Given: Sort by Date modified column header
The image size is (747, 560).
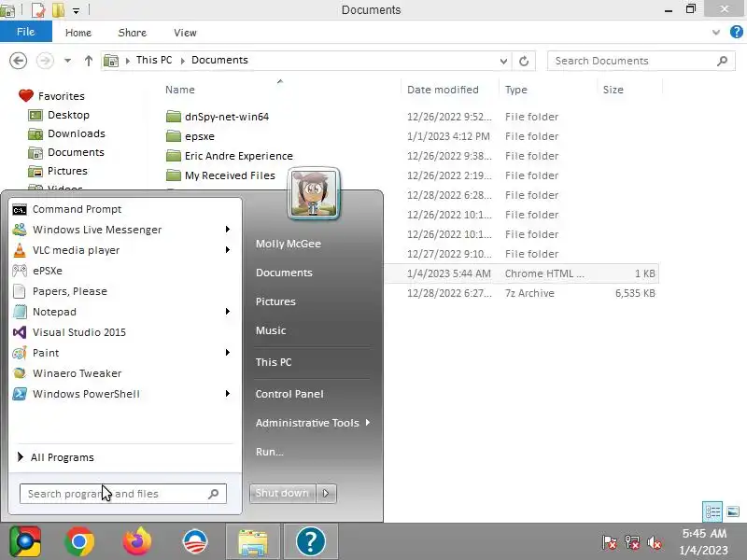Looking at the screenshot, I should [x=443, y=90].
